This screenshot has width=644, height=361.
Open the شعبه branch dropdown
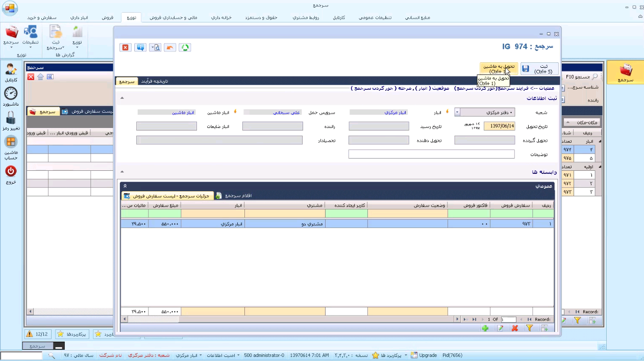457,112
